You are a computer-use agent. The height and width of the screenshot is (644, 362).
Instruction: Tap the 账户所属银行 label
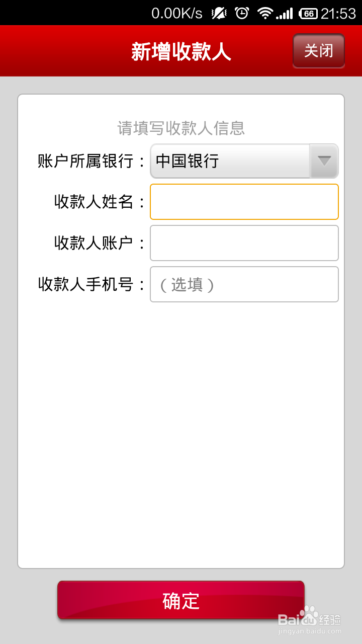coord(86,161)
